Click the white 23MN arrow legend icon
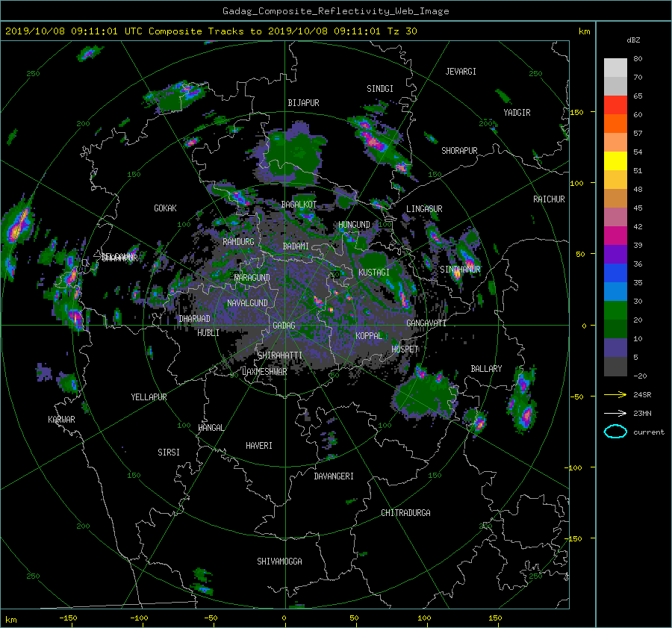 [x=615, y=413]
